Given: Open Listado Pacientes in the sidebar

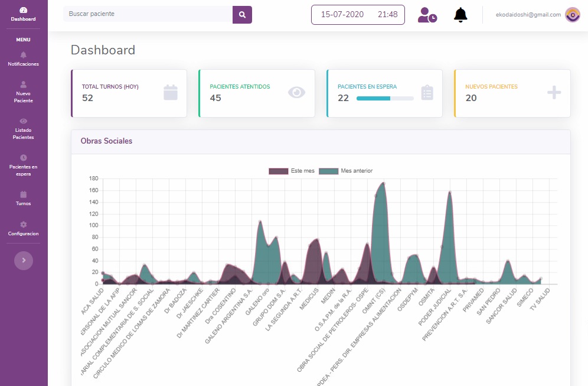Looking at the screenshot, I should point(24,129).
